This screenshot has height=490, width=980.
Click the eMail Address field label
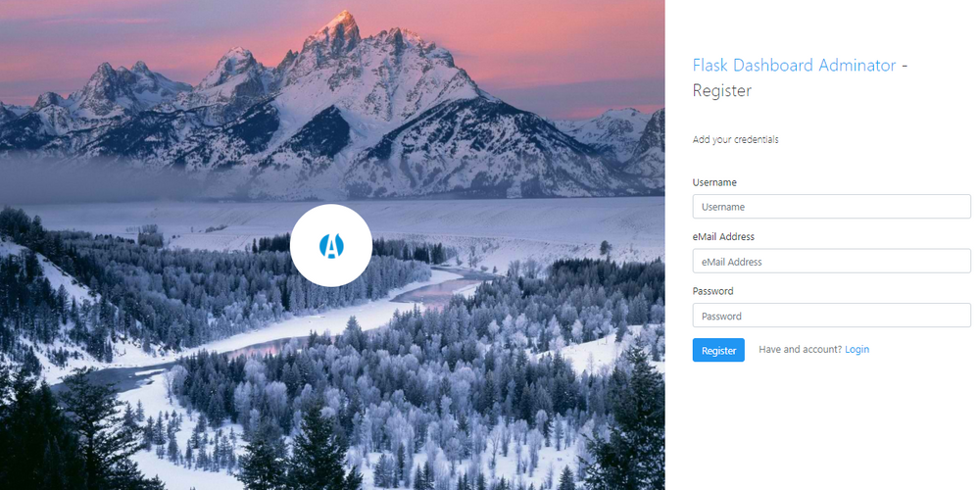pyautogui.click(x=723, y=237)
